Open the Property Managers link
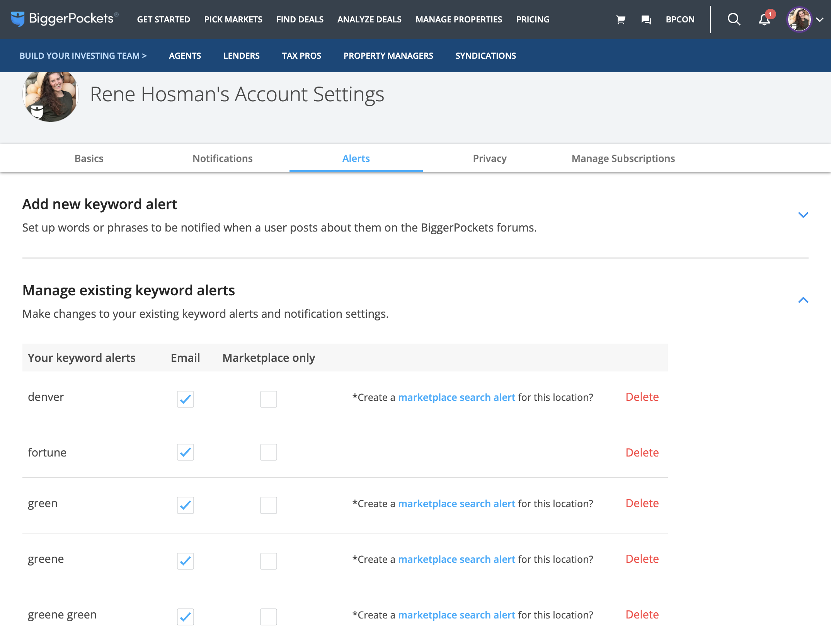The width and height of the screenshot is (831, 644). pos(388,56)
